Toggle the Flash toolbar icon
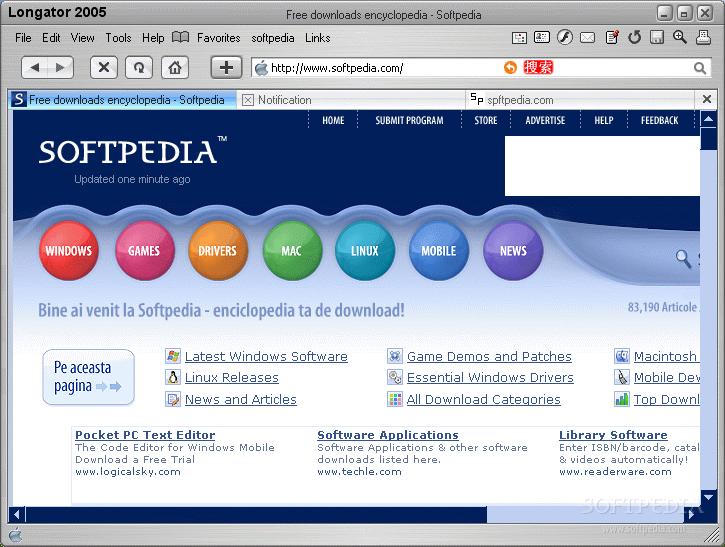The height and width of the screenshot is (547, 725). [x=565, y=37]
